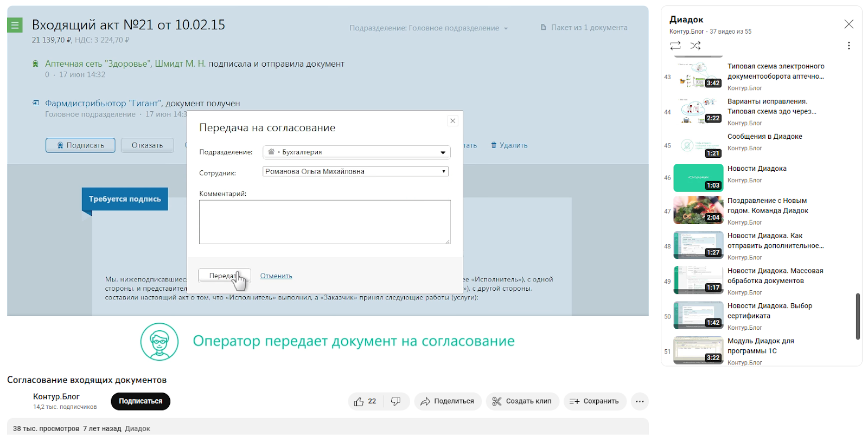Image resolution: width=868 pixels, height=435 pixels.
Task: Open the Диадок tag in video description
Action: pos(137,428)
